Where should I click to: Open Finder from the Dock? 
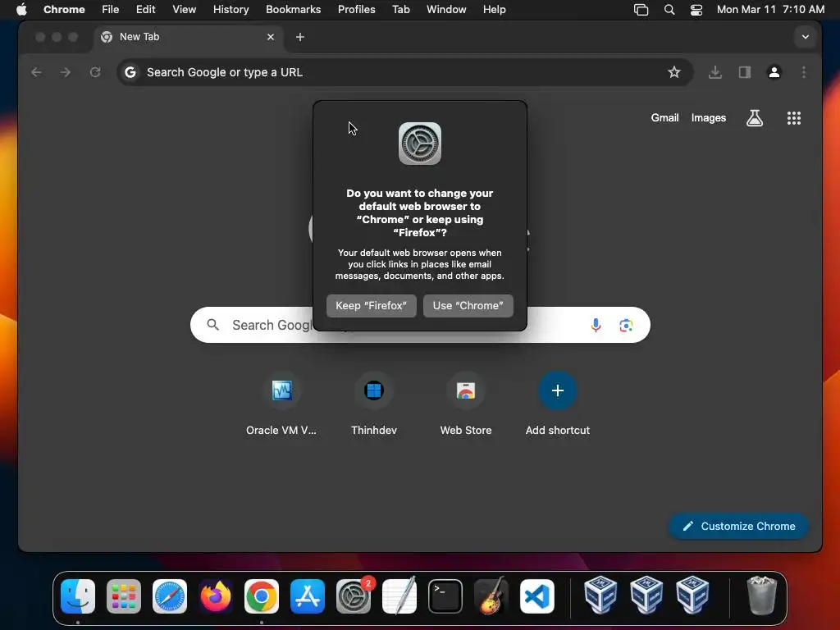click(x=78, y=596)
